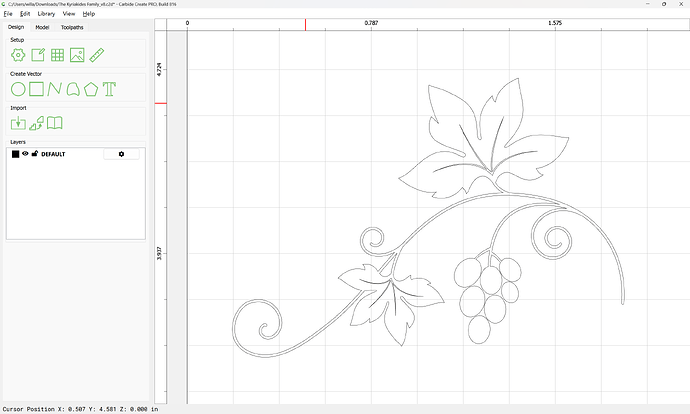Close the Carbide Create window
This screenshot has height=414, width=690.
pos(681,4)
